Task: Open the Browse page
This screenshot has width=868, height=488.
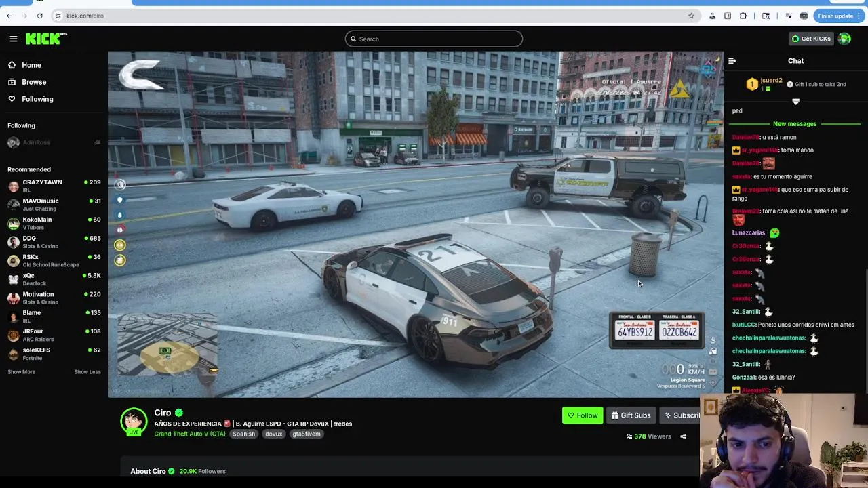Action: pos(34,82)
